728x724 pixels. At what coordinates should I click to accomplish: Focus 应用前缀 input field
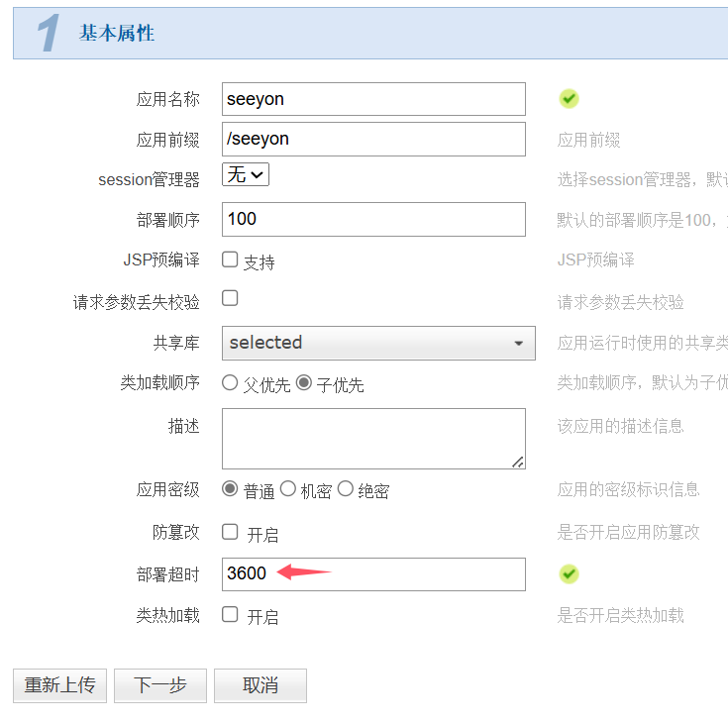[x=373, y=139]
